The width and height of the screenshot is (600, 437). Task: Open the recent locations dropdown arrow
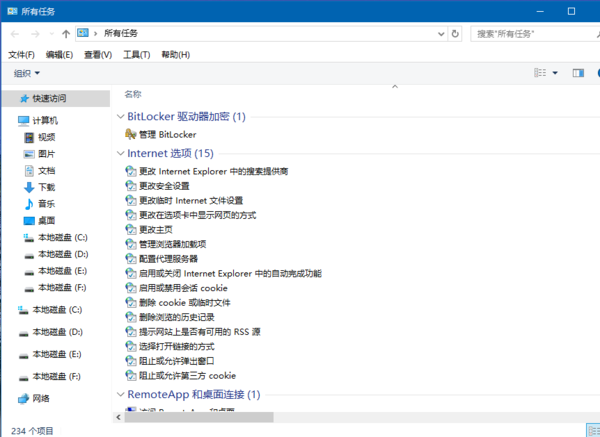tap(52, 34)
